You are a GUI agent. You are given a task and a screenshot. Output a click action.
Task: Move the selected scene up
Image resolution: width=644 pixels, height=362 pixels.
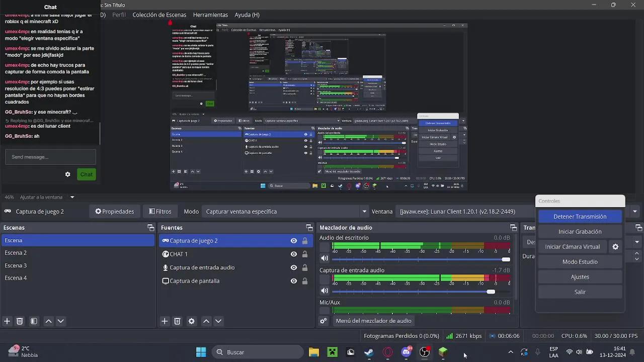pyautogui.click(x=48, y=321)
